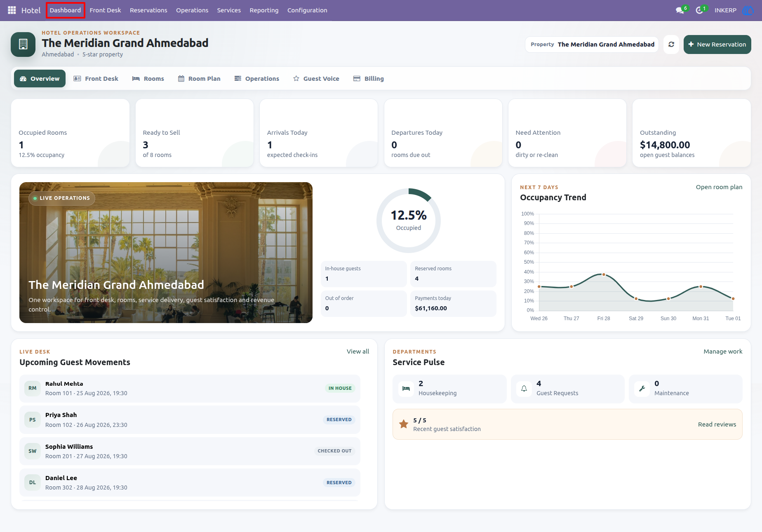Select the Dashboard menu item
This screenshot has height=532, width=762.
click(x=66, y=10)
